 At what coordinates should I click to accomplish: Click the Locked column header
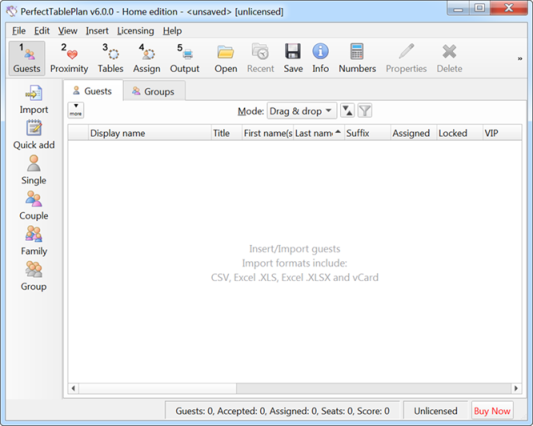(460, 133)
